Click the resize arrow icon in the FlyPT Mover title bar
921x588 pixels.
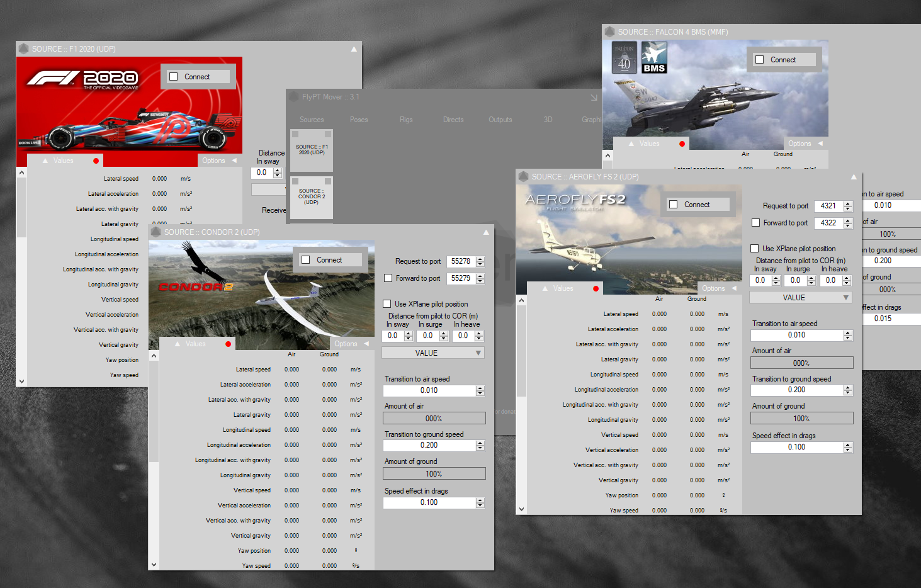click(594, 97)
